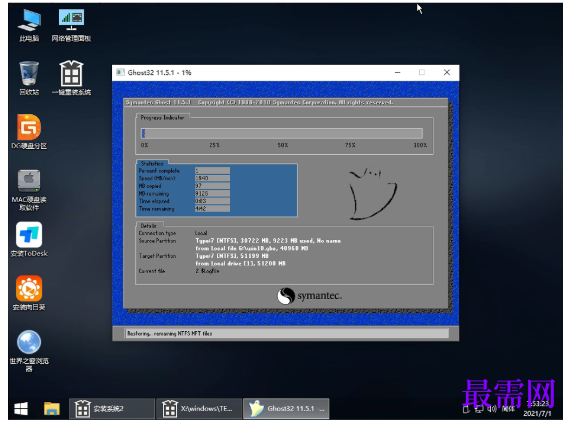Minimize the Ghost32 window
This screenshot has width=574, height=425.
tap(398, 72)
